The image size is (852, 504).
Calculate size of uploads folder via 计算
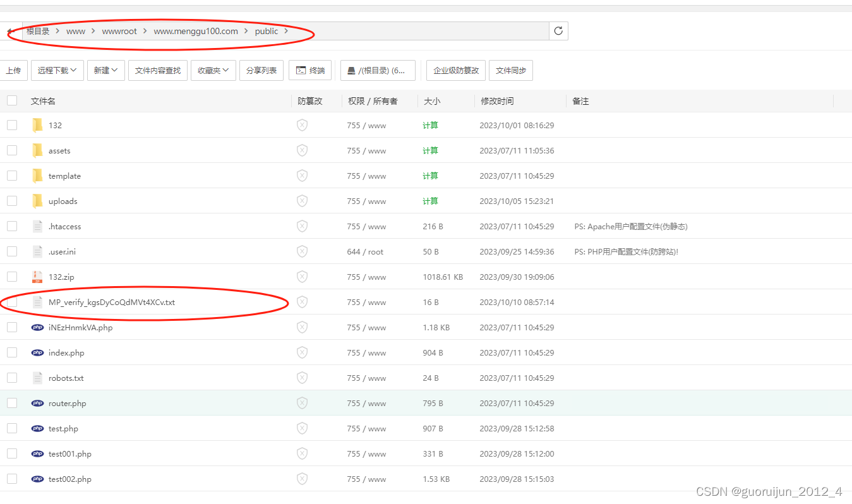pyautogui.click(x=430, y=201)
